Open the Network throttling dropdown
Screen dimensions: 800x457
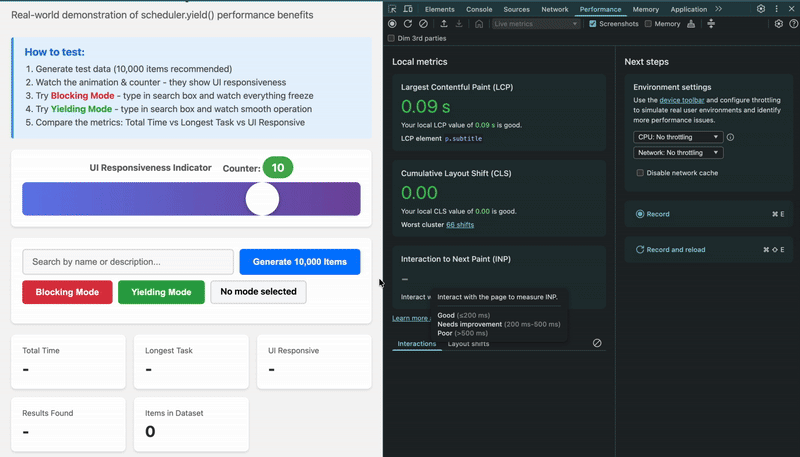(677, 153)
